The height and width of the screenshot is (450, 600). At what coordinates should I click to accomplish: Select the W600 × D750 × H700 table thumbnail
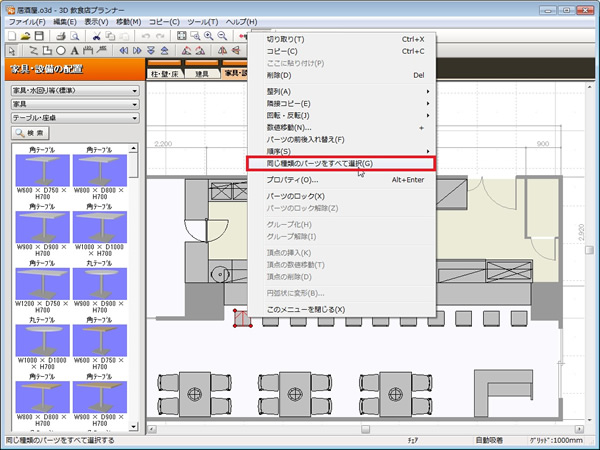pyautogui.click(x=40, y=167)
